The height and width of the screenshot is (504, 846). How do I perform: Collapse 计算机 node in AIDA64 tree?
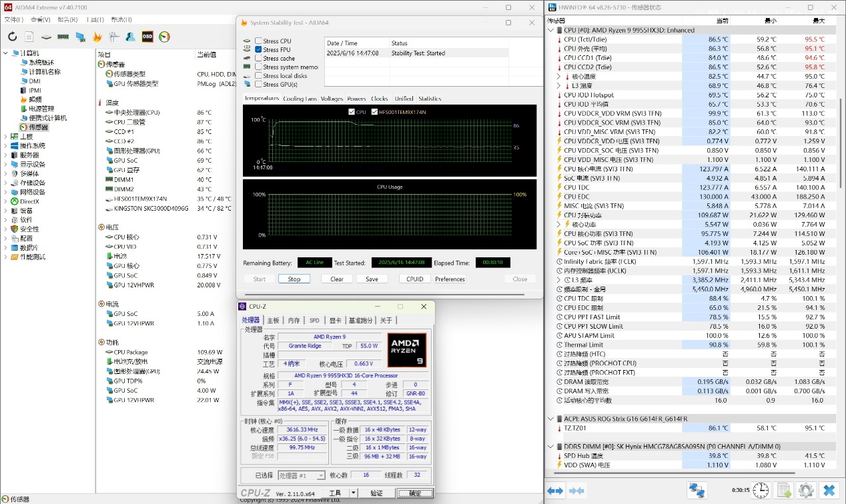pyautogui.click(x=6, y=53)
